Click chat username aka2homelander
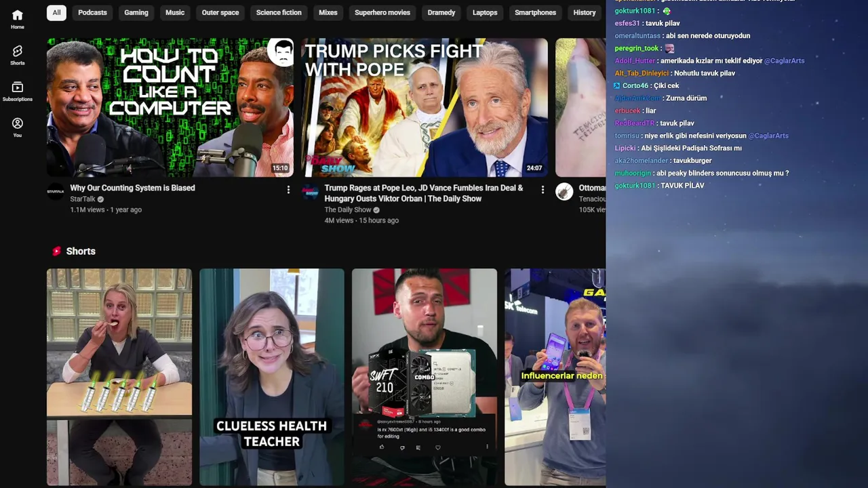Viewport: 868px width, 488px height. click(x=642, y=161)
